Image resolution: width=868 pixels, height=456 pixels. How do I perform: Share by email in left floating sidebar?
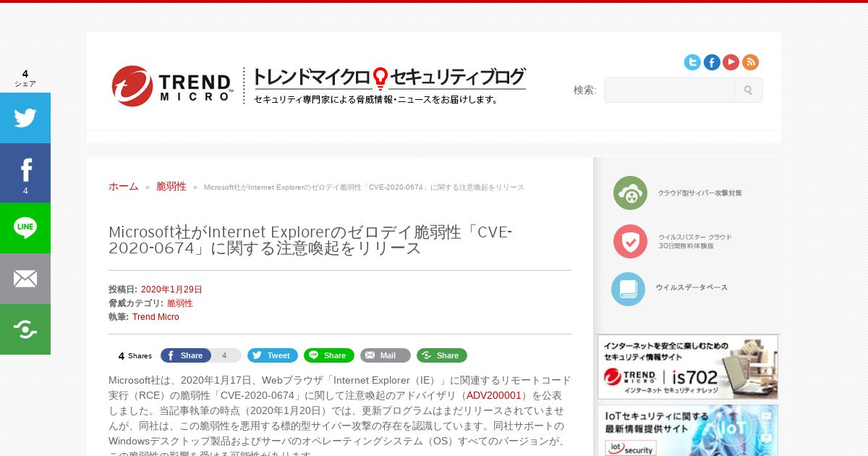[x=25, y=279]
